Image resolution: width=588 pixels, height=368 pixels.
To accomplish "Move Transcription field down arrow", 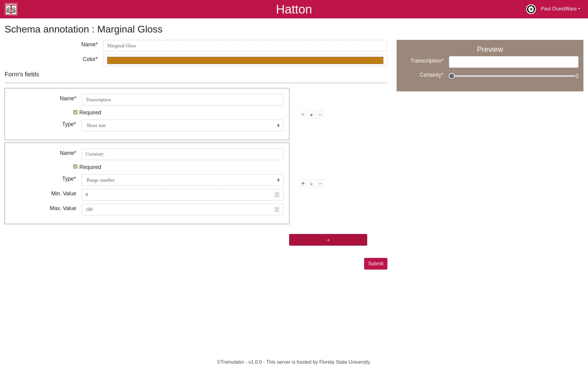I will click(x=311, y=115).
